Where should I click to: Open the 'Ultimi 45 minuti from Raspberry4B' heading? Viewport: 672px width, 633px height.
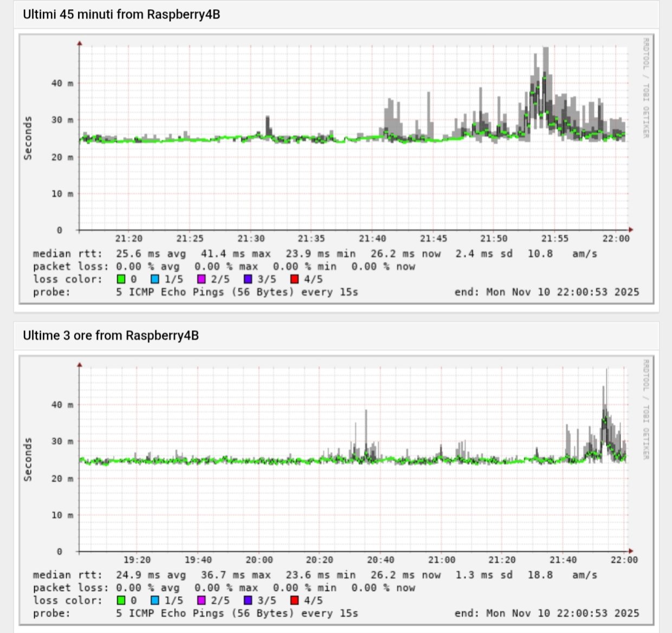[121, 15]
